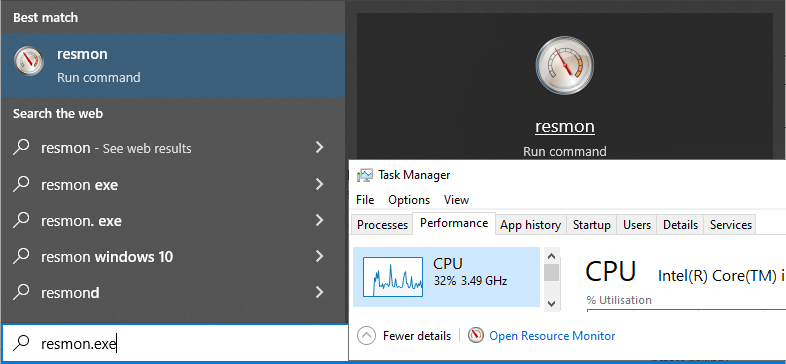
Task: Click the Task Manager title bar icon
Action: (x=364, y=175)
